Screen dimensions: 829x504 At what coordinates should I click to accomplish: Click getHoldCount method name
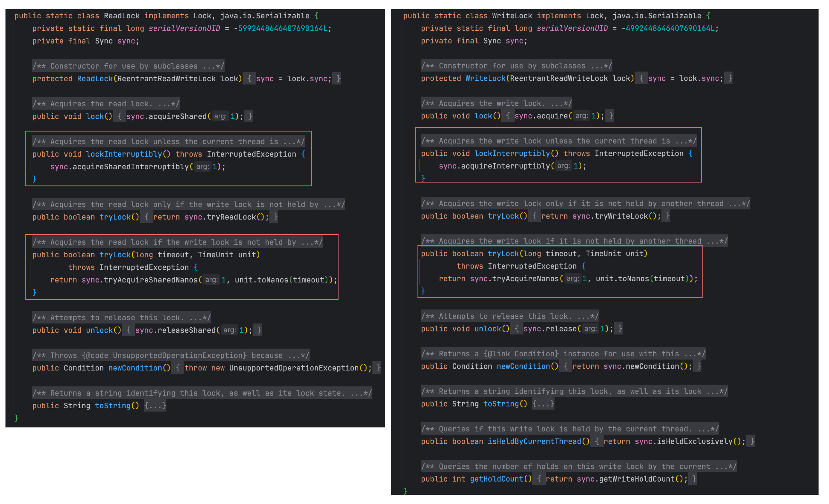pyautogui.click(x=496, y=479)
